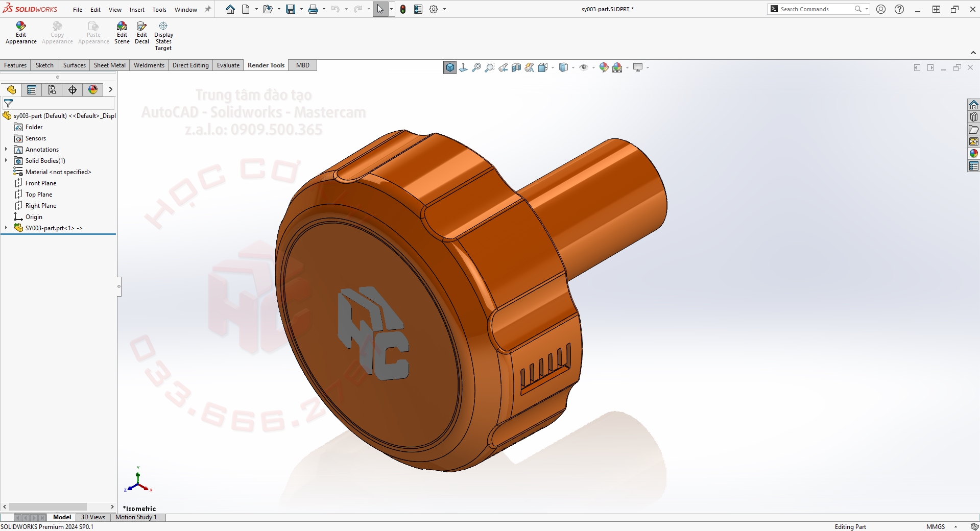The width and height of the screenshot is (980, 531).
Task: Open the Insert menu
Action: pos(137,10)
